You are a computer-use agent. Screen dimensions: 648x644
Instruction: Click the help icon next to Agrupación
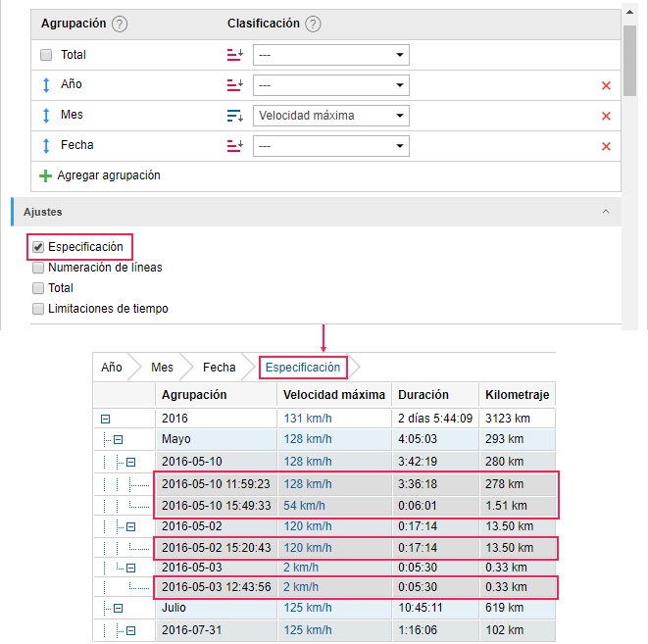120,24
